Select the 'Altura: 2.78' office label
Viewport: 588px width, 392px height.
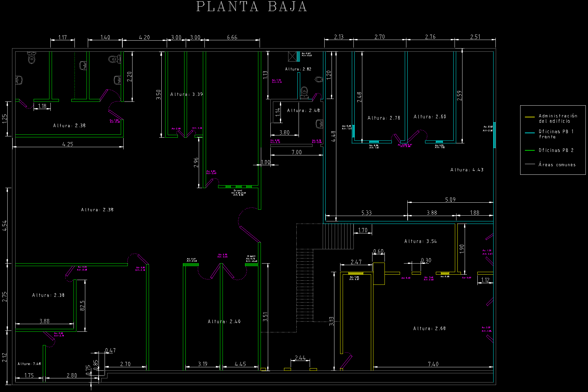tap(384, 118)
